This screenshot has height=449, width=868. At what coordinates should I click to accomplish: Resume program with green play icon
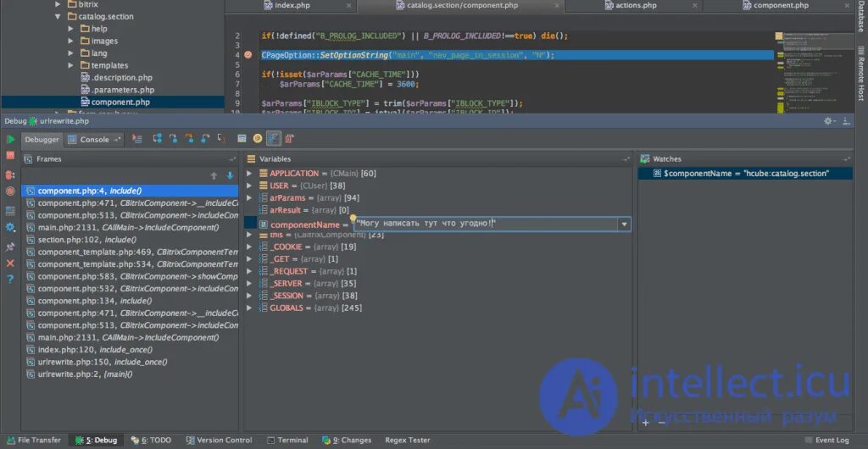click(x=10, y=139)
